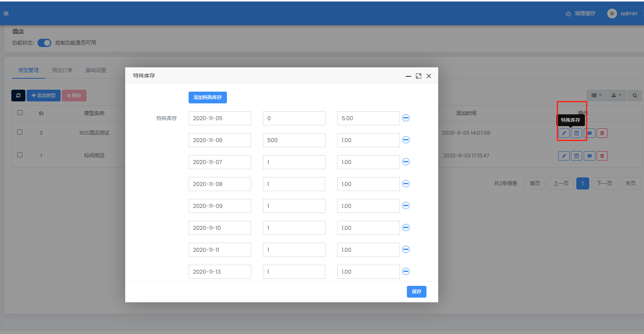Screen dimensions: 644x334
Task: Toggle the 功能状态 switch
Action: pyautogui.click(x=44, y=43)
